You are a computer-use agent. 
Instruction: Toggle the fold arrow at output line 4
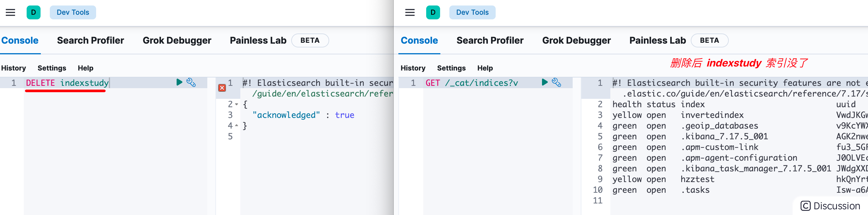pos(237,125)
